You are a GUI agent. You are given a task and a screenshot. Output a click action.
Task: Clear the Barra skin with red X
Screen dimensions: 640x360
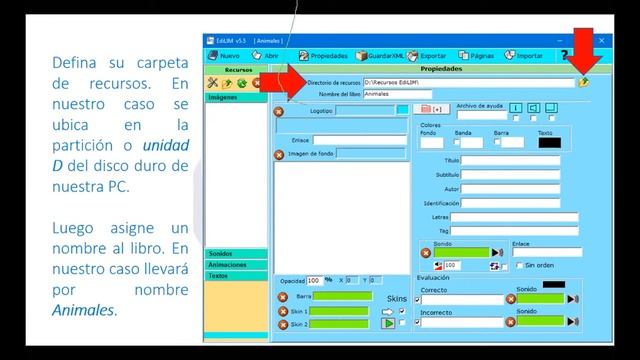coord(282,297)
